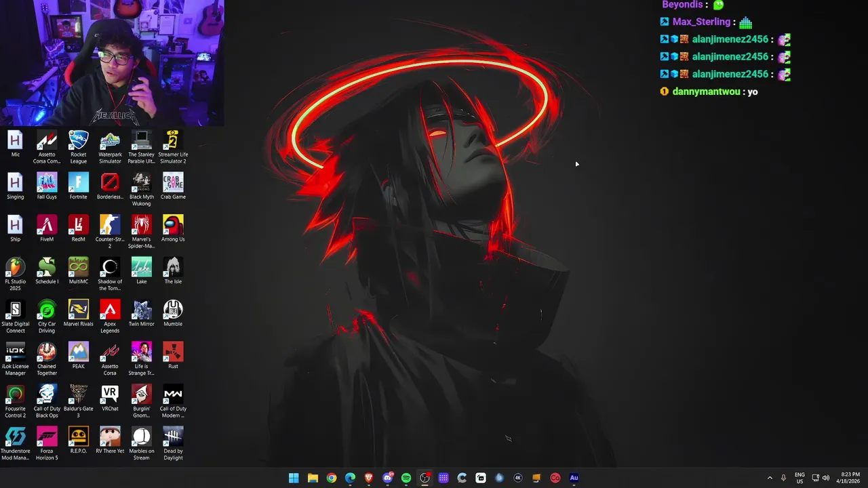The width and height of the screenshot is (868, 488).
Task: Open File Explorer from the taskbar
Action: [x=313, y=478]
